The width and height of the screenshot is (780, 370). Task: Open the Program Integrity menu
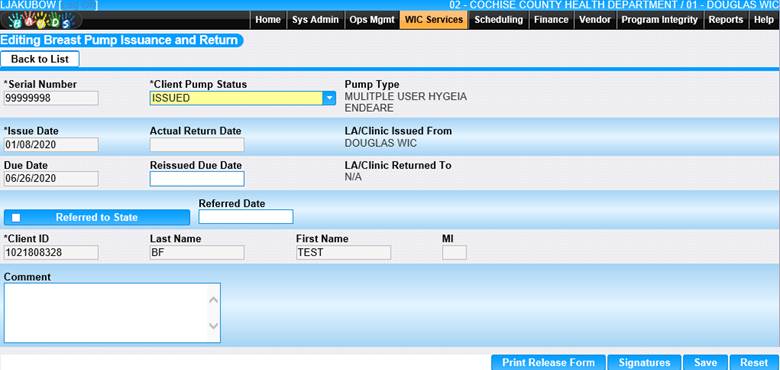pos(660,20)
